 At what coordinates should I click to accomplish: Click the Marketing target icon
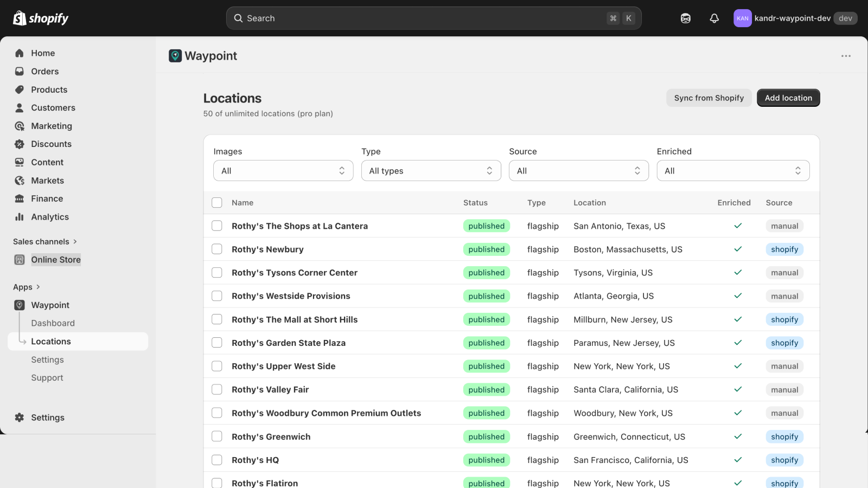(x=20, y=126)
